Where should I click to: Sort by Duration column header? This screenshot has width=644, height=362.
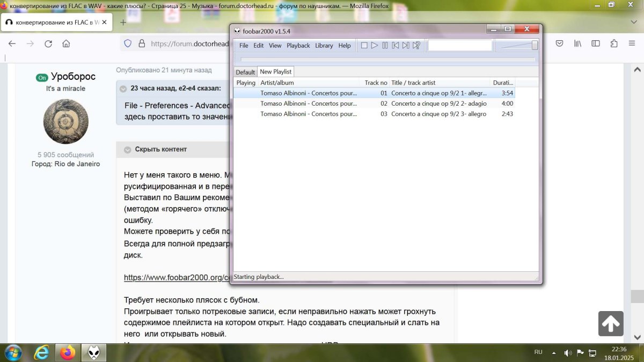click(x=503, y=83)
